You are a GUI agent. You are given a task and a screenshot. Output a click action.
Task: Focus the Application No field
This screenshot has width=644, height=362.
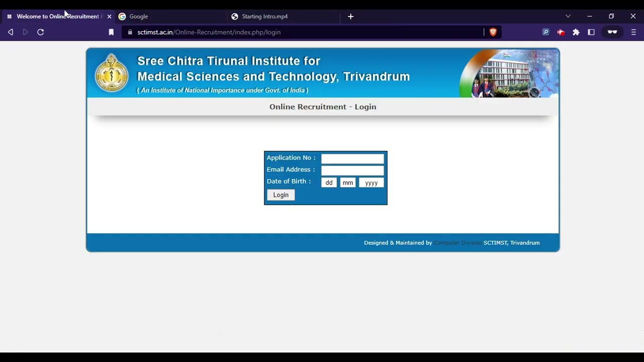pos(353,159)
